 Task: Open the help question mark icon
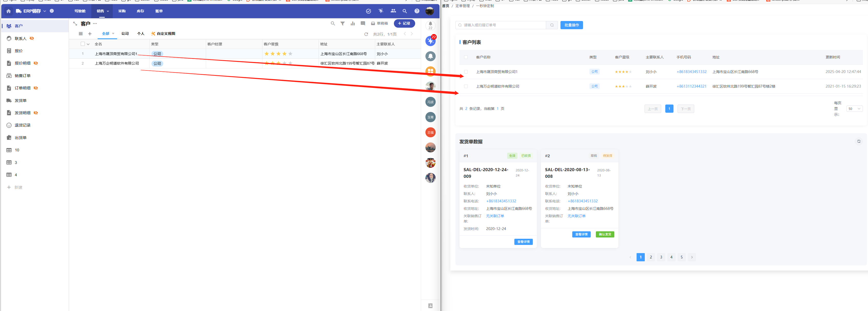coord(417,11)
